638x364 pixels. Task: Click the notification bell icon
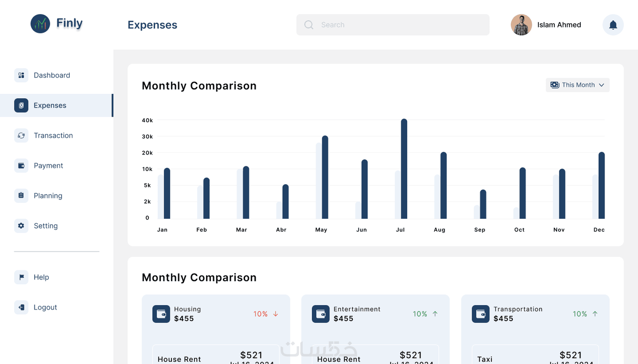coord(613,25)
